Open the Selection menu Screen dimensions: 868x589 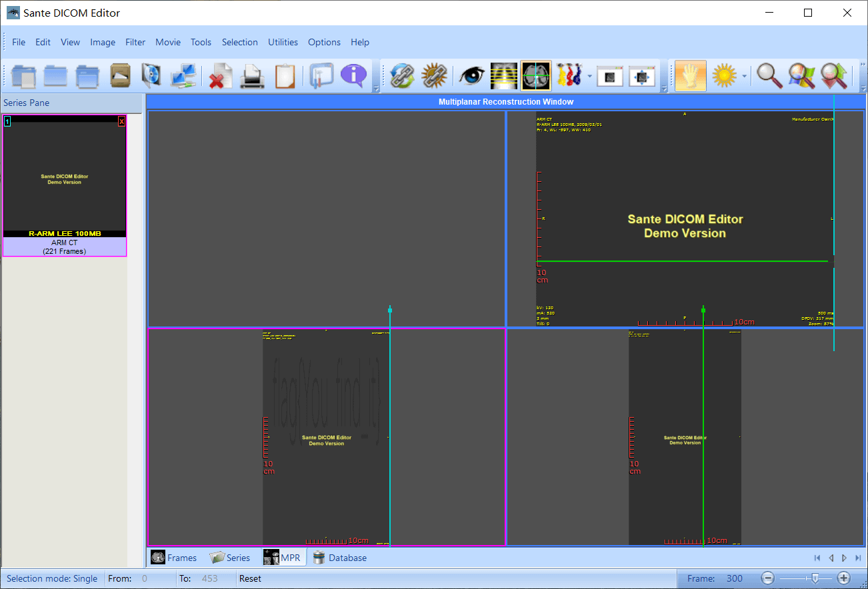pos(240,42)
